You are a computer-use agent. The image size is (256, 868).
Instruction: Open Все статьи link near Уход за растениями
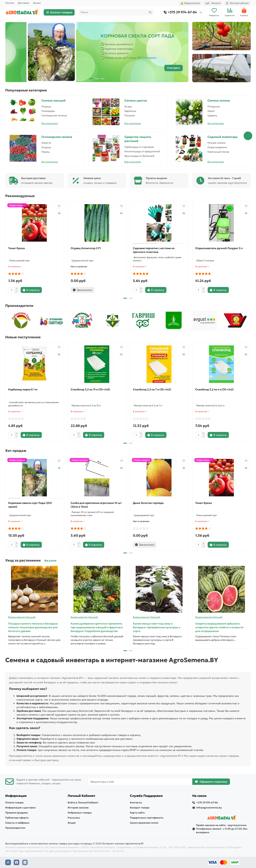(x=50, y=560)
